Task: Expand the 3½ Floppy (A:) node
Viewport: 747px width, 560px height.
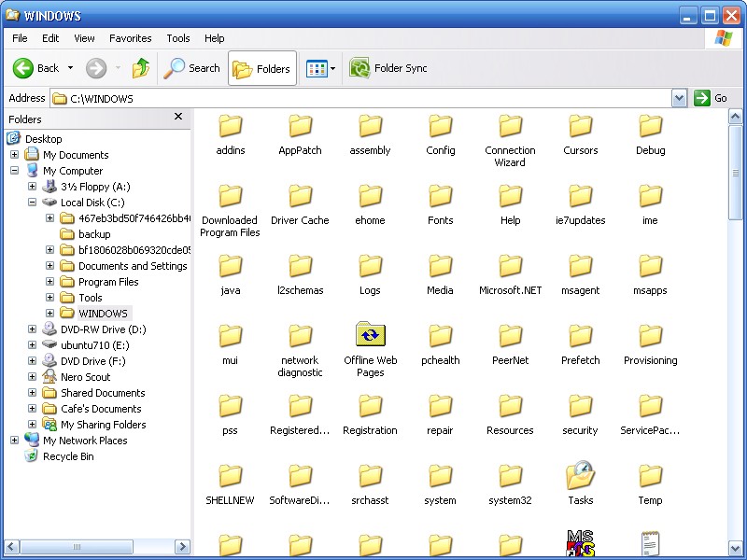Action: pyautogui.click(x=32, y=186)
